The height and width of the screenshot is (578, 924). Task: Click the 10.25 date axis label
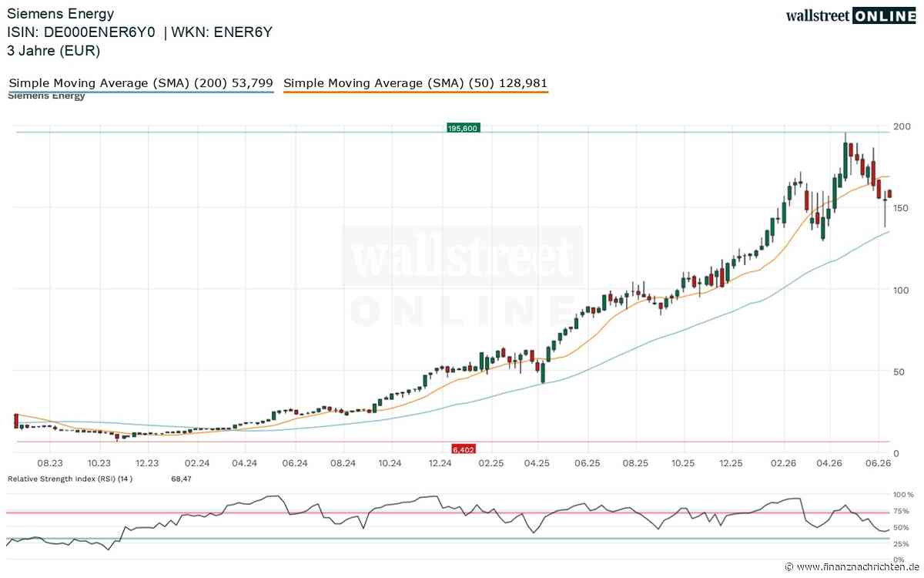[683, 463]
